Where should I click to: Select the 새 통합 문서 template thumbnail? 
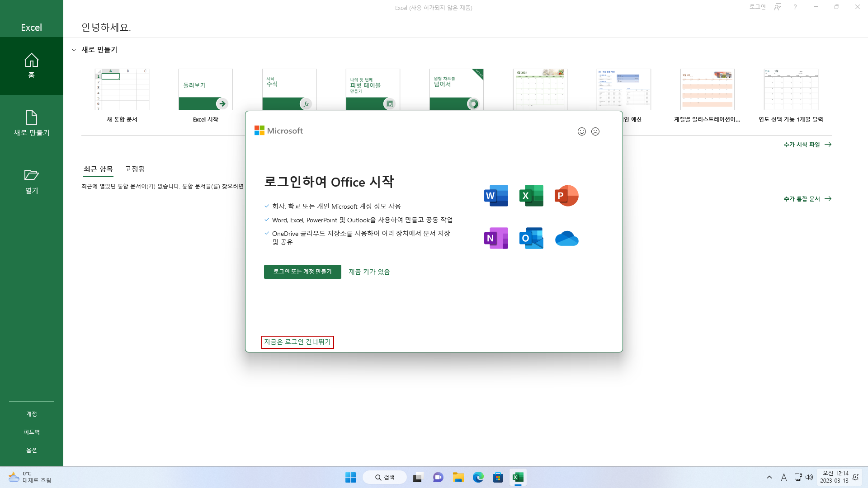(122, 89)
